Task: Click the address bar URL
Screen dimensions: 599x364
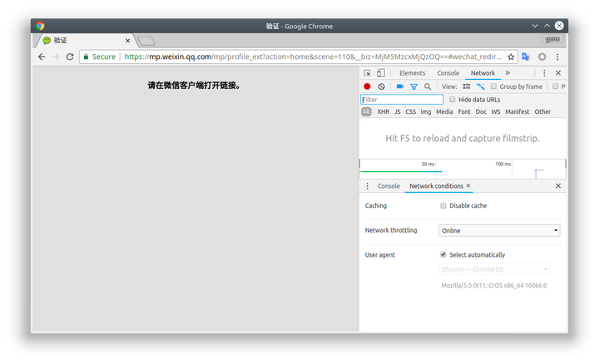Action: click(314, 57)
